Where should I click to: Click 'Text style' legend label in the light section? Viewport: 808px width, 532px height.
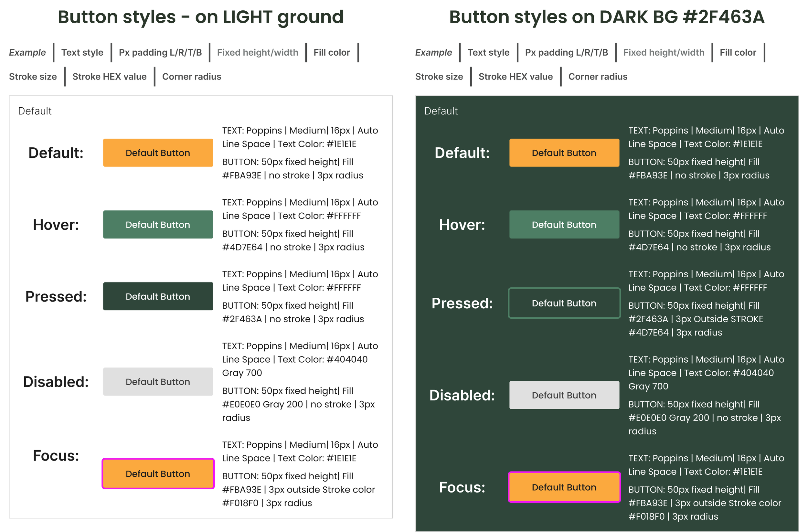[82, 52]
